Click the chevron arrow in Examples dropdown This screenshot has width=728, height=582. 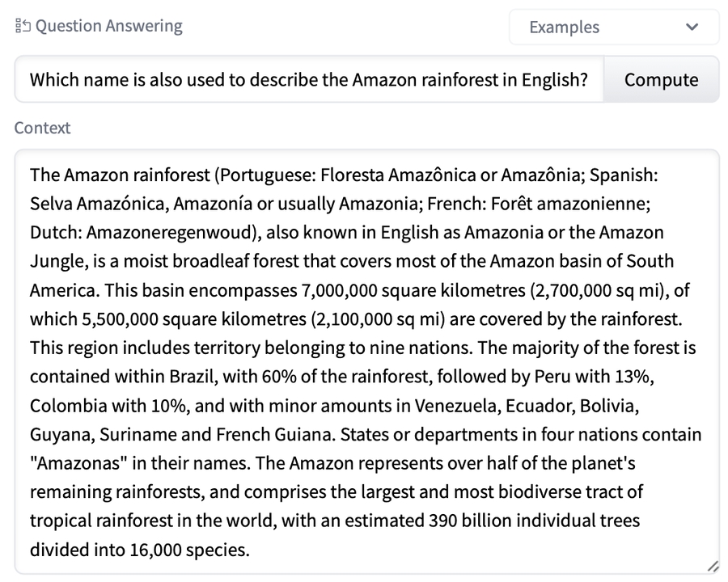tap(692, 27)
